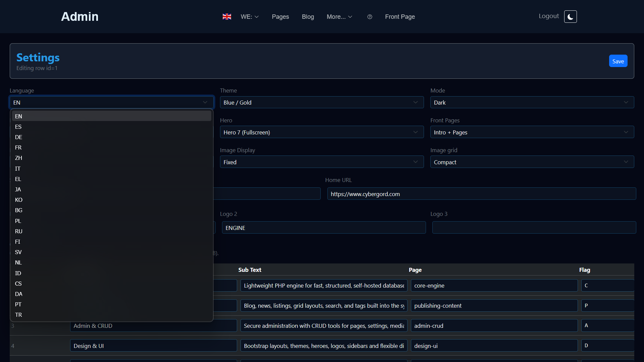Click the Admin brand title
The width and height of the screenshot is (644, 362).
point(80,16)
